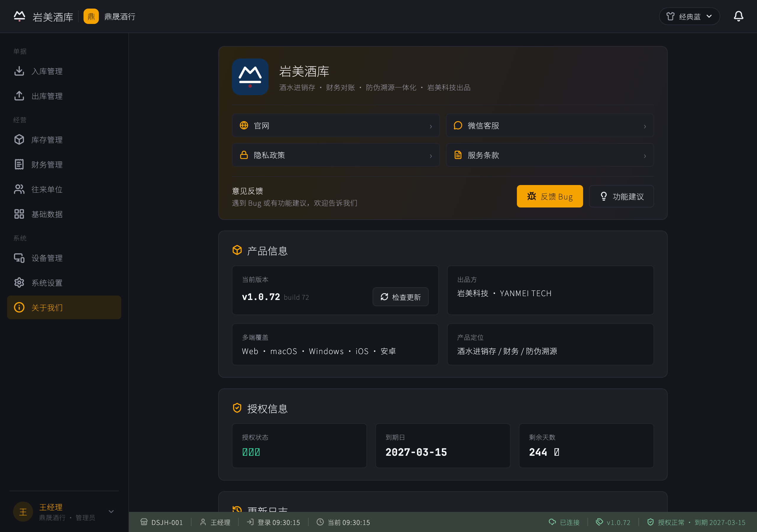
Task: Click the 财务管理 receipt icon
Action: [x=19, y=164]
